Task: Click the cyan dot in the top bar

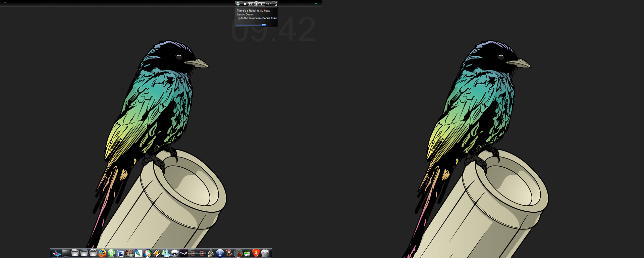Action: click(316, 4)
